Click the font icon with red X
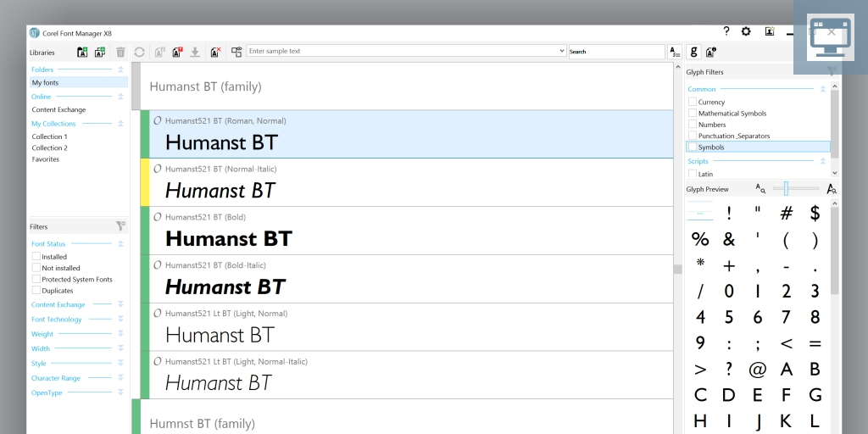 (215, 52)
